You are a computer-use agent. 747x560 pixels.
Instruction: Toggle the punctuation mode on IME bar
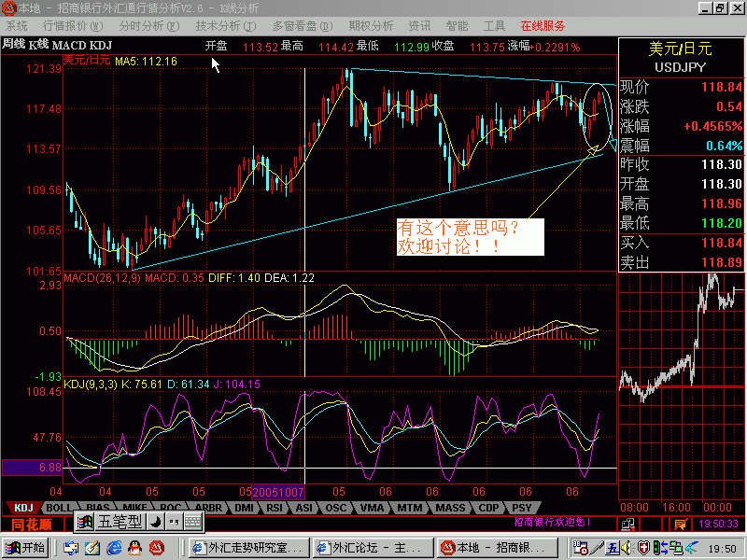tap(174, 522)
